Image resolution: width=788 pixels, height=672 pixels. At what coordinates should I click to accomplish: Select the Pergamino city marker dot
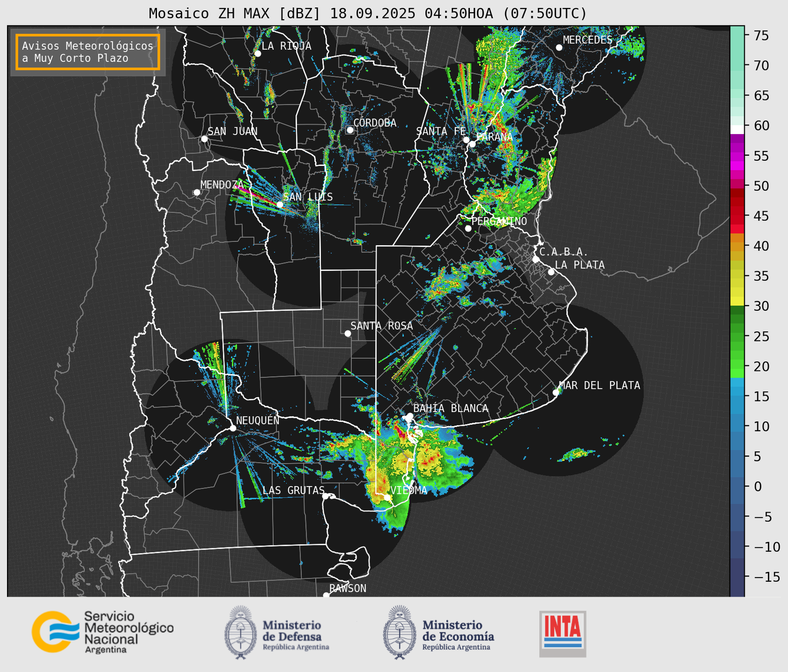(x=468, y=229)
